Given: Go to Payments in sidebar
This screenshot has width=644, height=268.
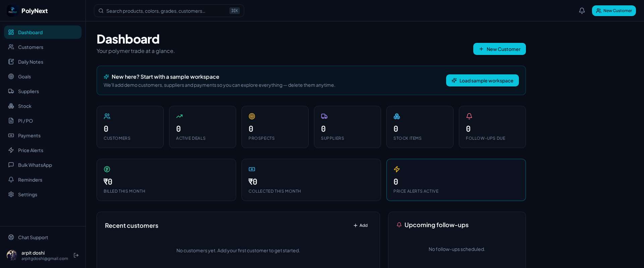Looking at the screenshot, I should (x=43, y=135).
